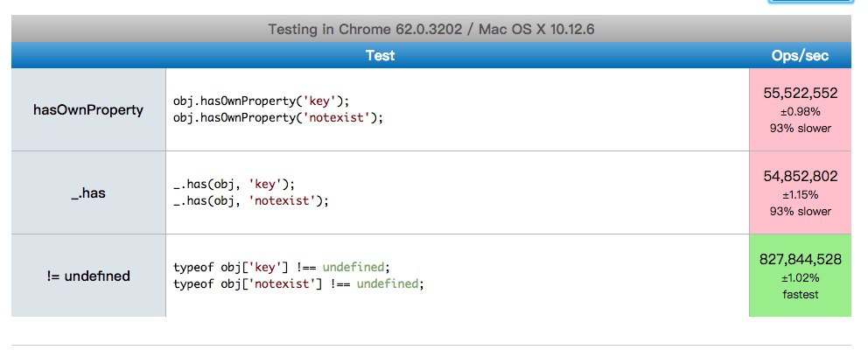The width and height of the screenshot is (868, 364).
Task: Select the '!= undefined' test name cell
Action: pos(88,276)
